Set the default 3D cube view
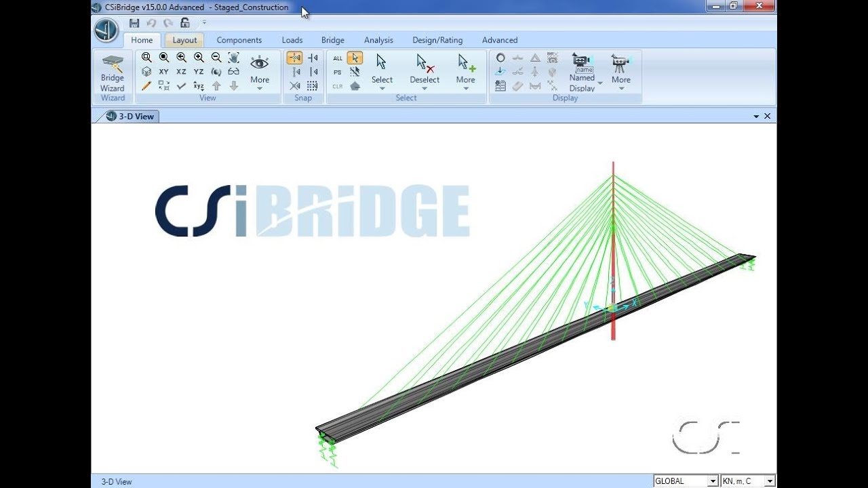The height and width of the screenshot is (488, 868). click(146, 71)
